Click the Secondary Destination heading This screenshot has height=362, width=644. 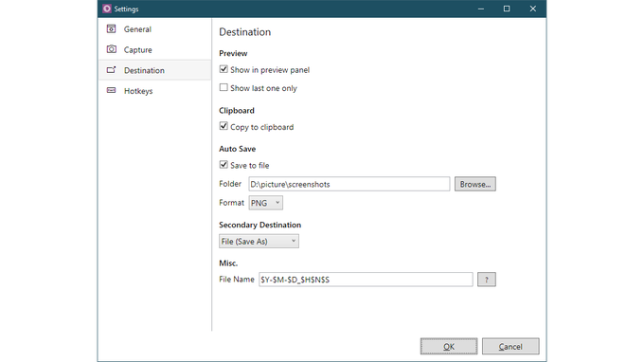[x=260, y=225]
